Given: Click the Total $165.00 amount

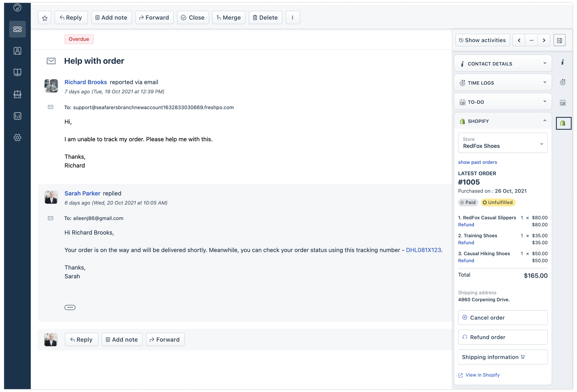Looking at the screenshot, I should pyautogui.click(x=535, y=275).
